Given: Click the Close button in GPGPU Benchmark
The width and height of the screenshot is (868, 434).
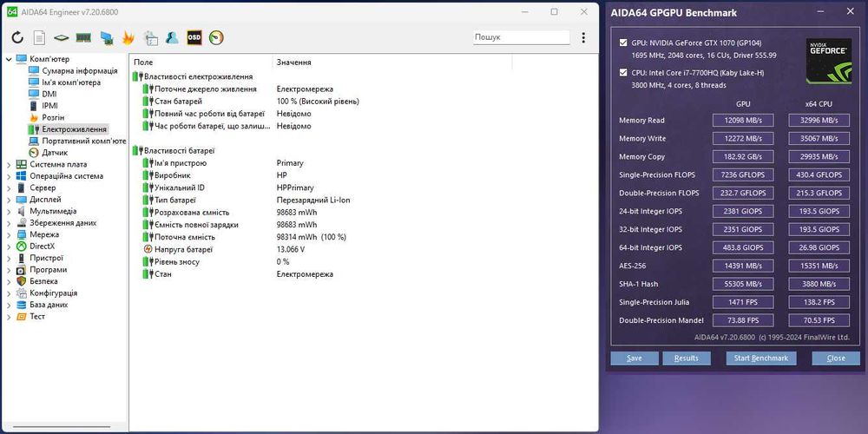Looking at the screenshot, I should tap(836, 358).
